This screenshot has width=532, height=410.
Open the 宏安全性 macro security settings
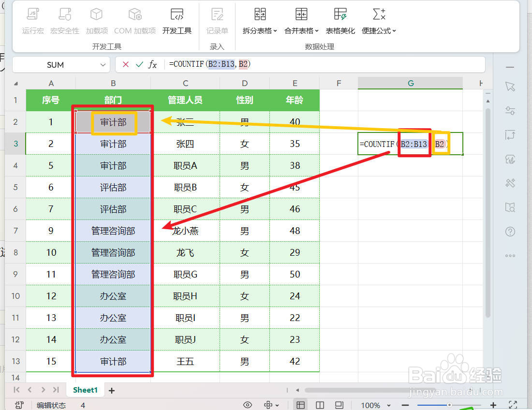(x=64, y=19)
